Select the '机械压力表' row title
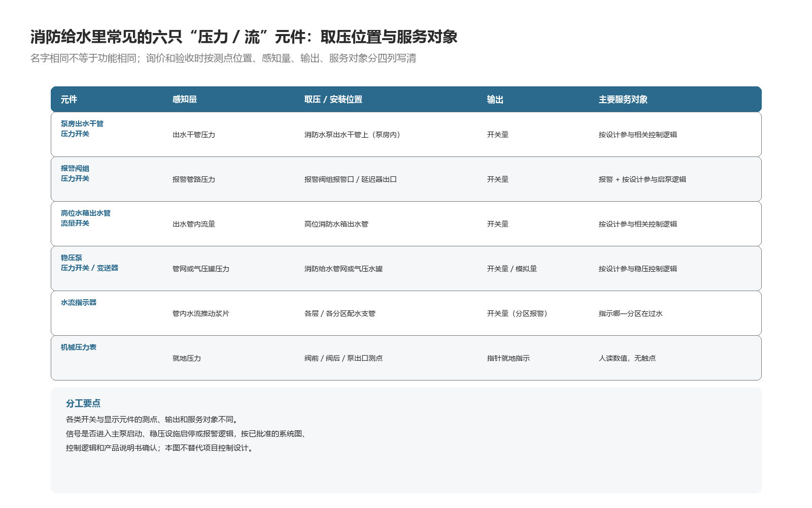 tap(79, 347)
